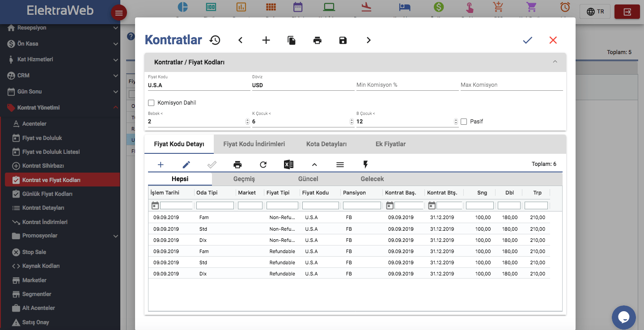The width and height of the screenshot is (644, 330).
Task: Click the red logout button at top right
Action: click(x=627, y=12)
